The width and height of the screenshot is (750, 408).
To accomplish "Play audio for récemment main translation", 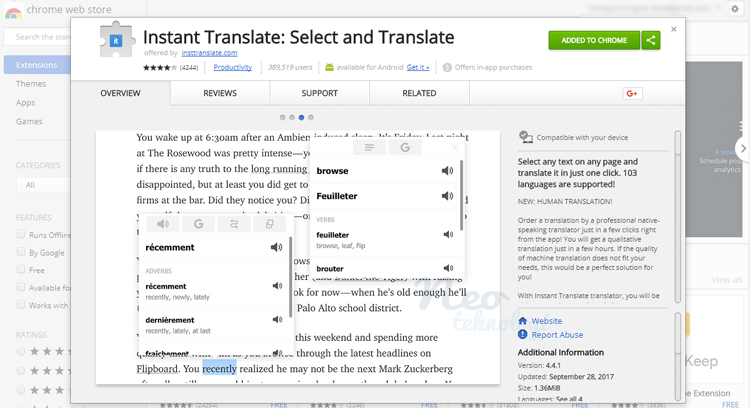I will (276, 247).
